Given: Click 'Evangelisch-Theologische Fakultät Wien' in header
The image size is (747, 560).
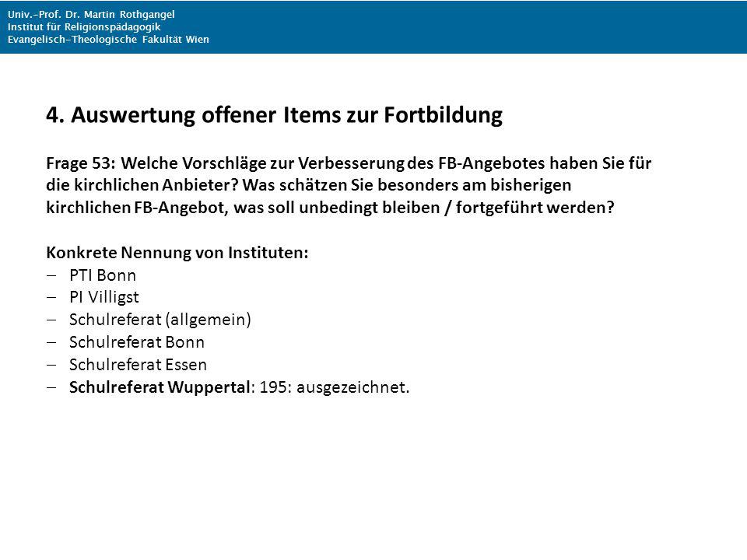Looking at the screenshot, I should click(x=108, y=40).
